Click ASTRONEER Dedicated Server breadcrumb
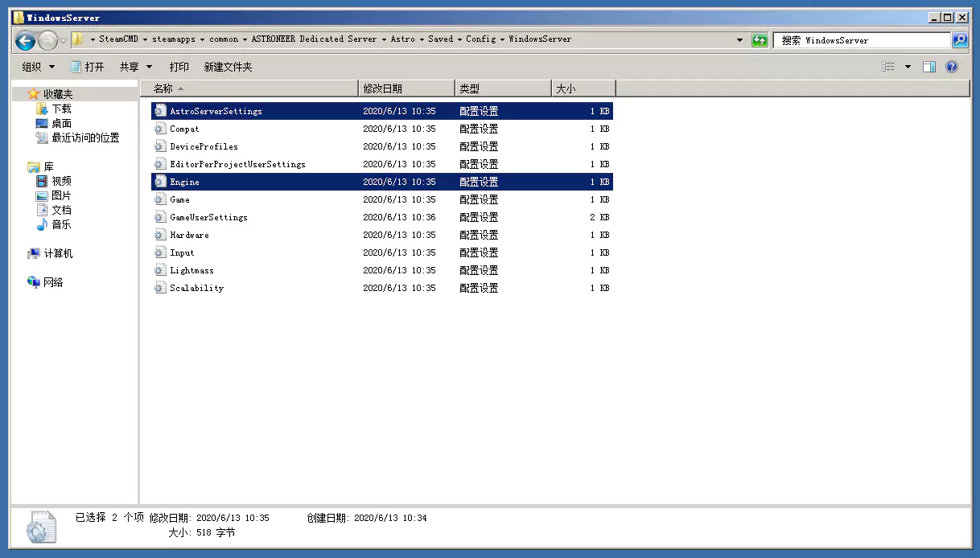 click(314, 39)
